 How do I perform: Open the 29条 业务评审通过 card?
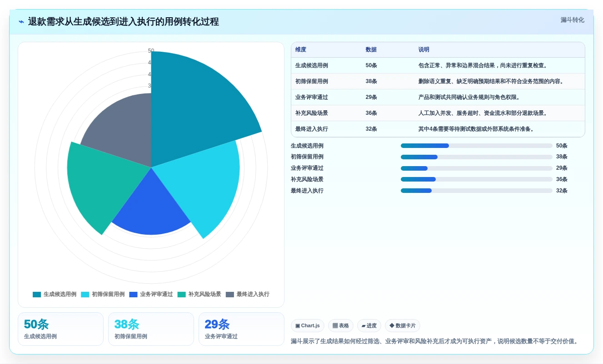241,329
